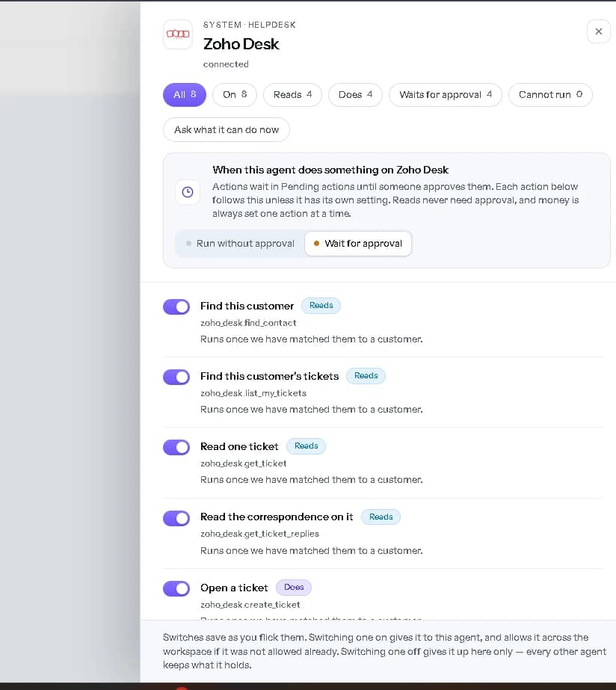Disable the Read one ticket switch

tap(176, 448)
